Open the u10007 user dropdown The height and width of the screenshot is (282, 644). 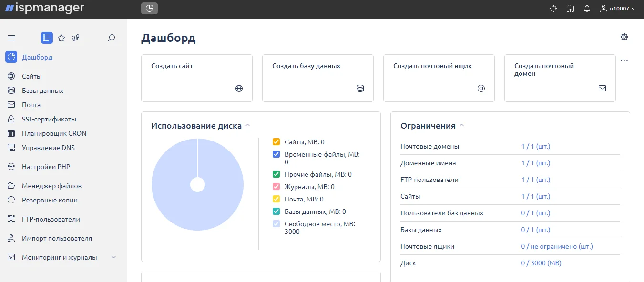[x=618, y=9]
